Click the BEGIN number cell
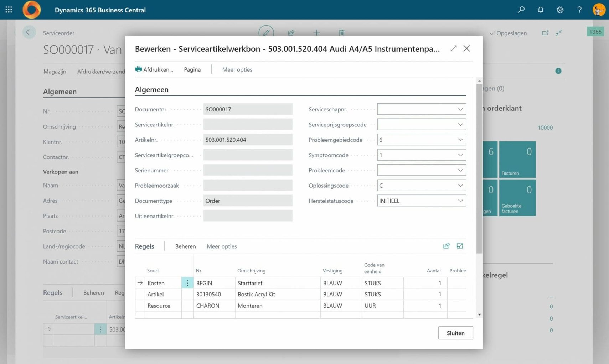 click(x=214, y=283)
